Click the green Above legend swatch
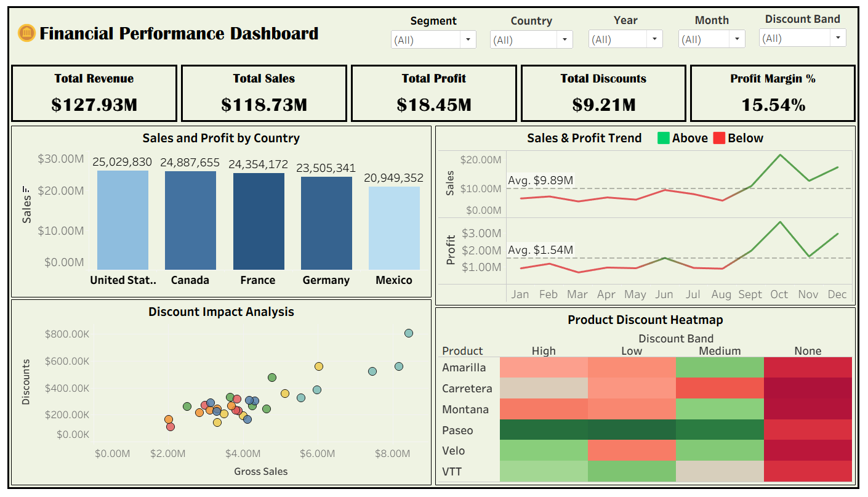The height and width of the screenshot is (497, 868). (x=663, y=138)
